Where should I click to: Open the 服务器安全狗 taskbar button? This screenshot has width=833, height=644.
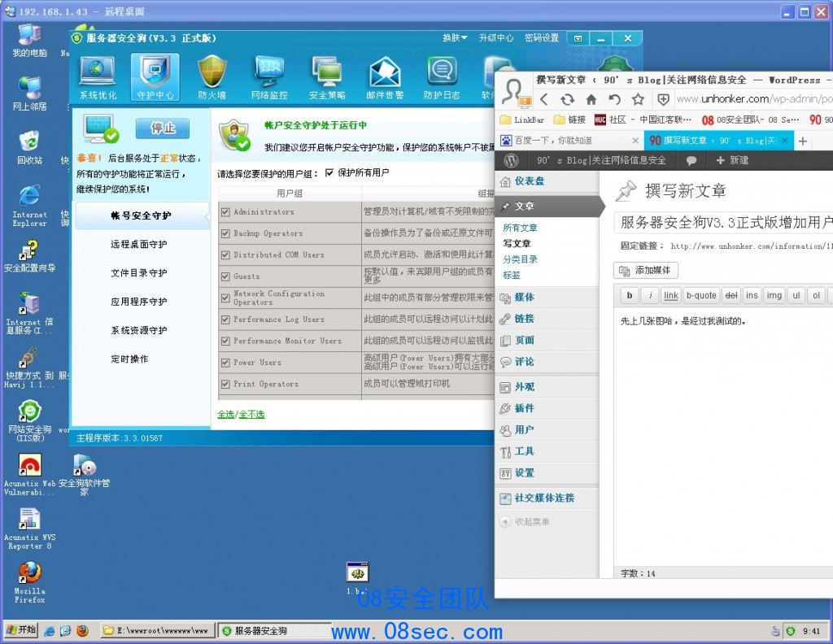(x=275, y=631)
